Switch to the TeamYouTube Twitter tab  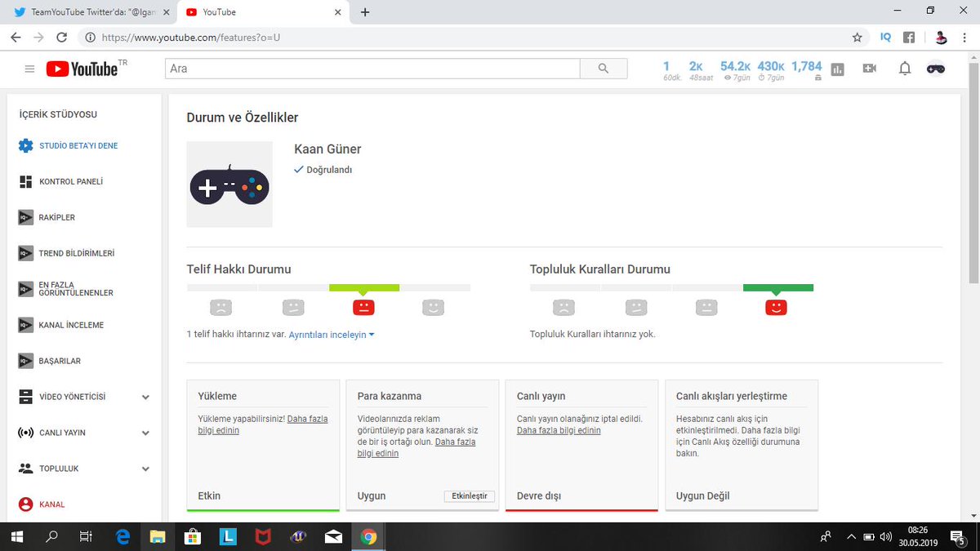[x=92, y=12]
